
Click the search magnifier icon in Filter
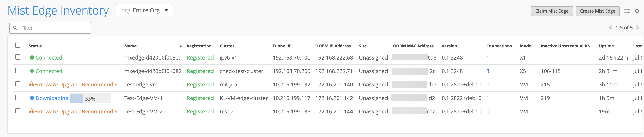tap(15, 28)
